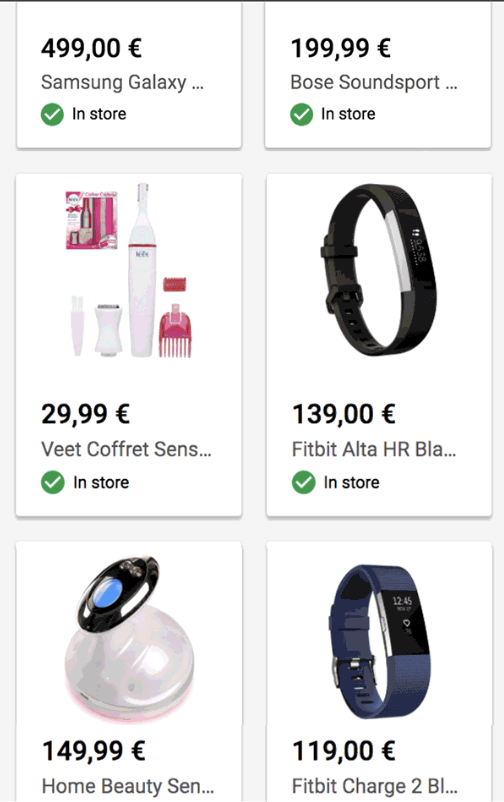Click green checkmark under Samsung Galaxy

pyautogui.click(x=52, y=114)
